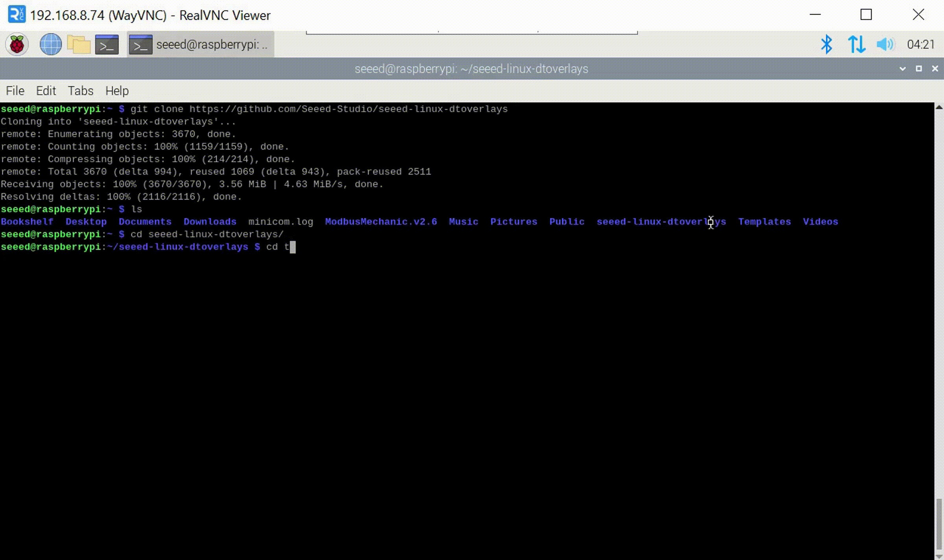This screenshot has width=944, height=560.
Task: Click 'Downloads' in the ls output
Action: coord(210,222)
